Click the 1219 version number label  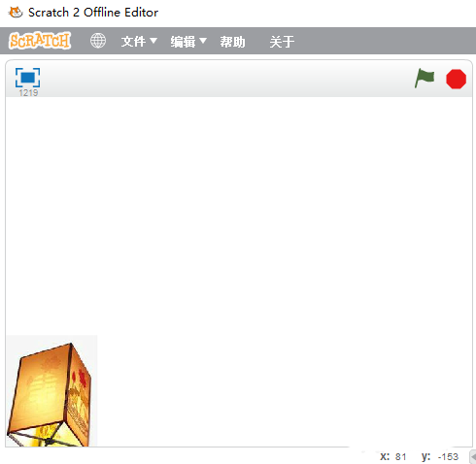pyautogui.click(x=28, y=93)
